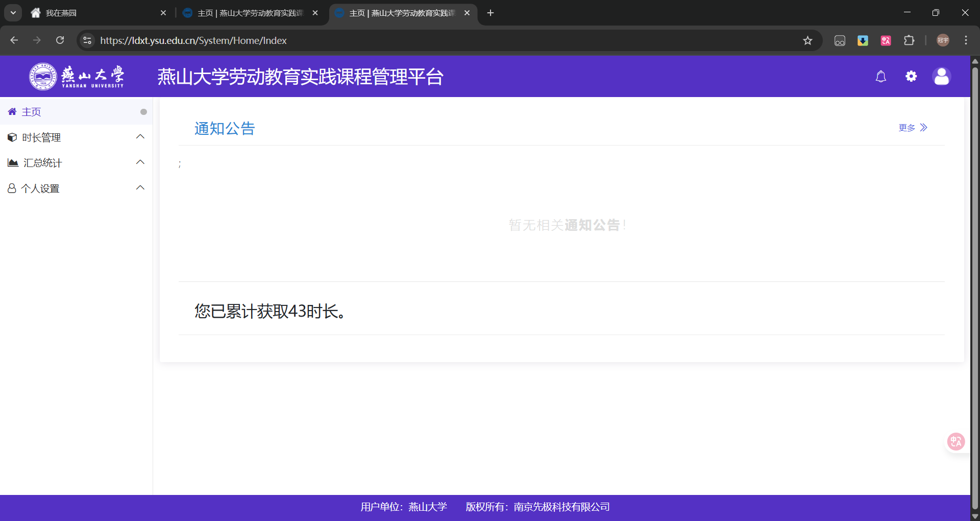Collapse the 时长管理 sidebar section

click(140, 136)
